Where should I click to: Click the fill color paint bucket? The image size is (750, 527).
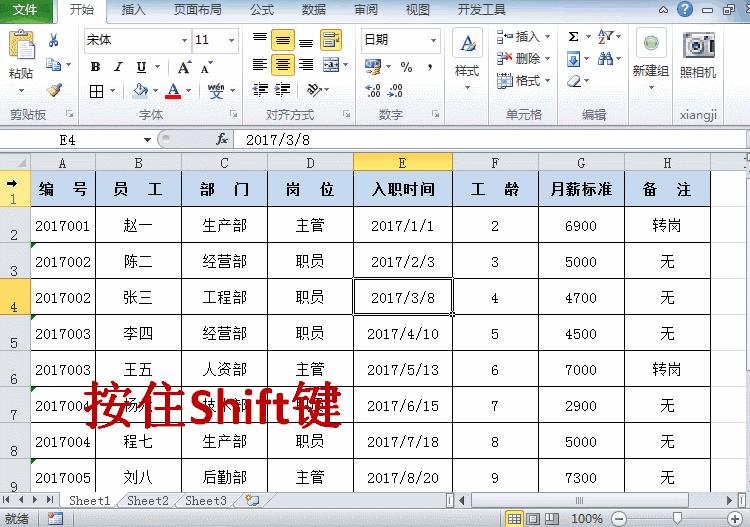[x=140, y=90]
